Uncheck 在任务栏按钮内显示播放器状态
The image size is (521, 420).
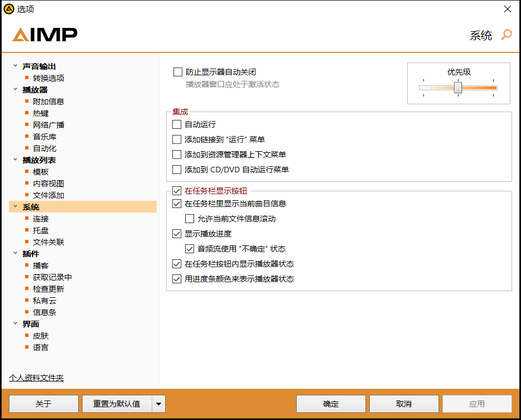177,264
